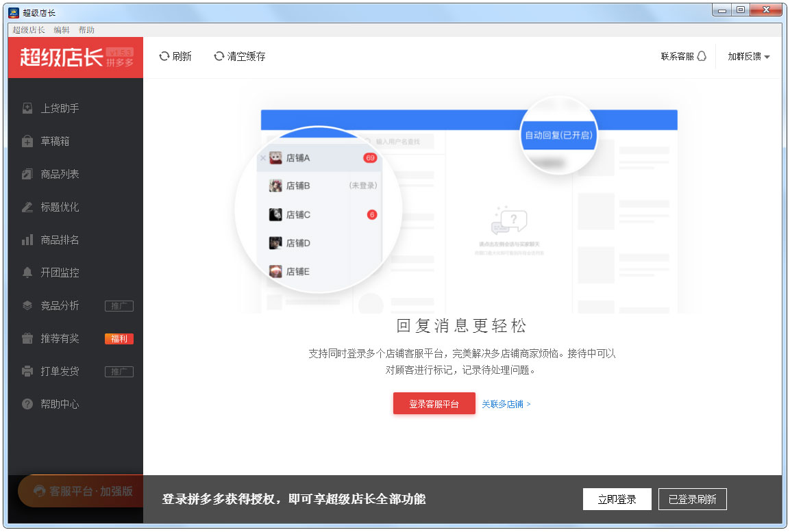Open the 打单发货 printer icon
Viewport: 790px width, 532px height.
click(x=27, y=372)
